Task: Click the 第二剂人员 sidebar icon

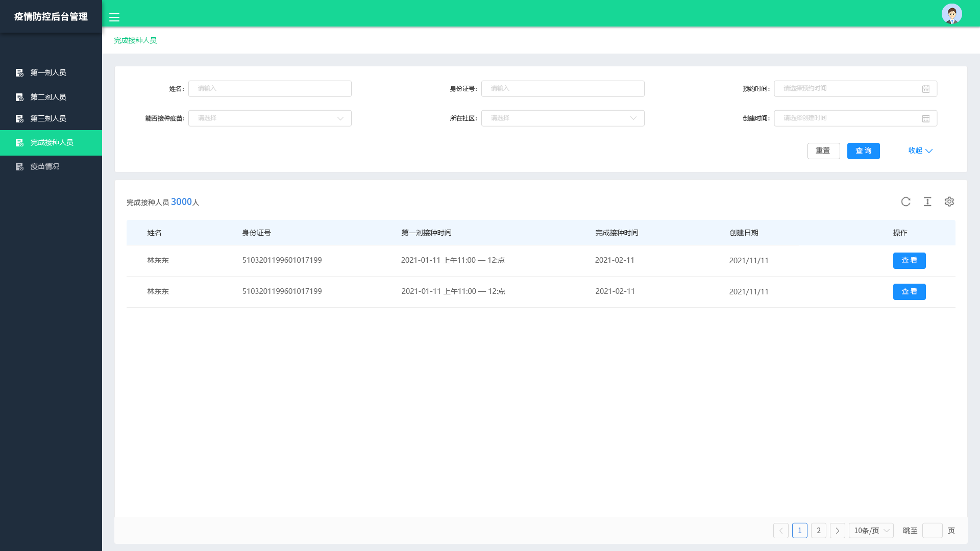Action: [19, 97]
